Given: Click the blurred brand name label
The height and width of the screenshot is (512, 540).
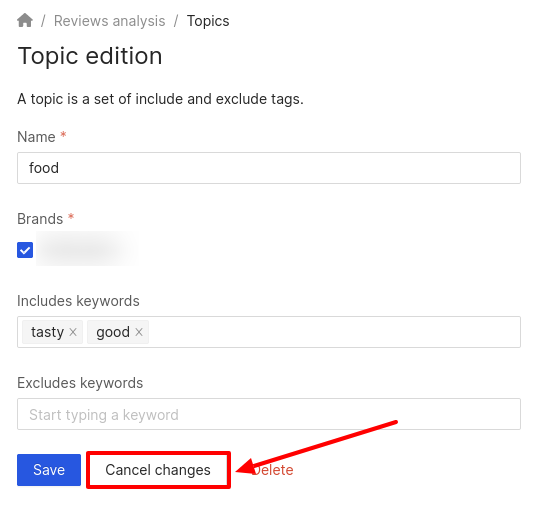Looking at the screenshot, I should pos(86,249).
